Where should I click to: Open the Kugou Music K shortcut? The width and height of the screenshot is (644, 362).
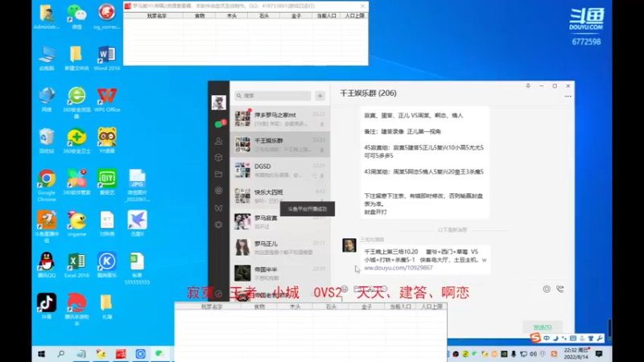coord(107,265)
